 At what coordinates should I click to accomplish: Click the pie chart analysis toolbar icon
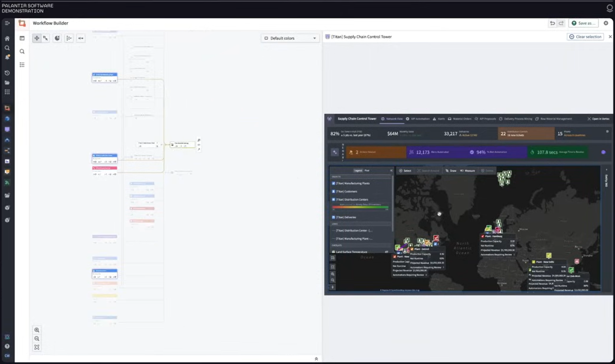[x=57, y=38]
